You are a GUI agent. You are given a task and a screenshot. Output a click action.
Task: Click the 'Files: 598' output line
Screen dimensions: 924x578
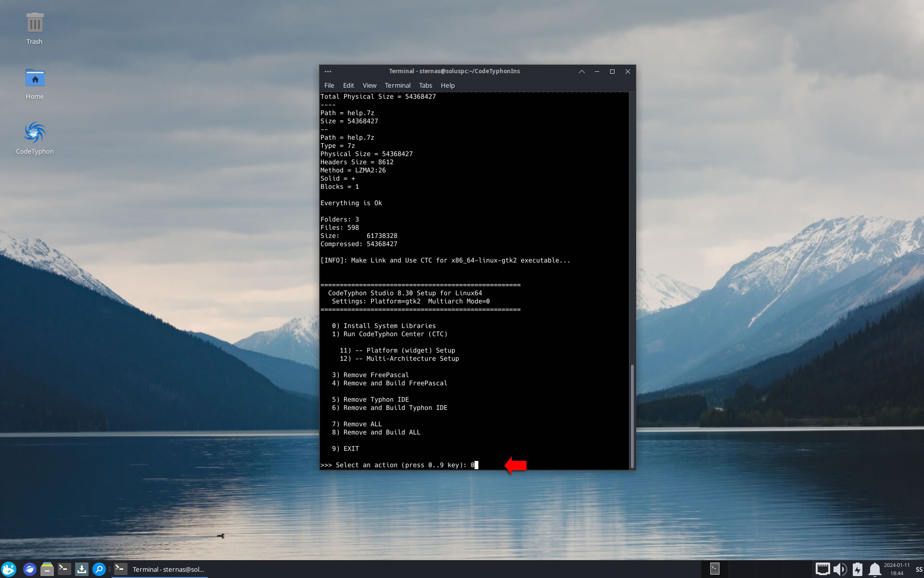pos(339,227)
